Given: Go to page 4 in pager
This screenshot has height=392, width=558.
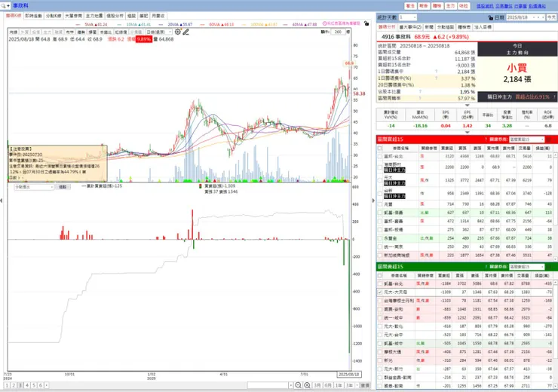Looking at the screenshot, I should point(27,385).
